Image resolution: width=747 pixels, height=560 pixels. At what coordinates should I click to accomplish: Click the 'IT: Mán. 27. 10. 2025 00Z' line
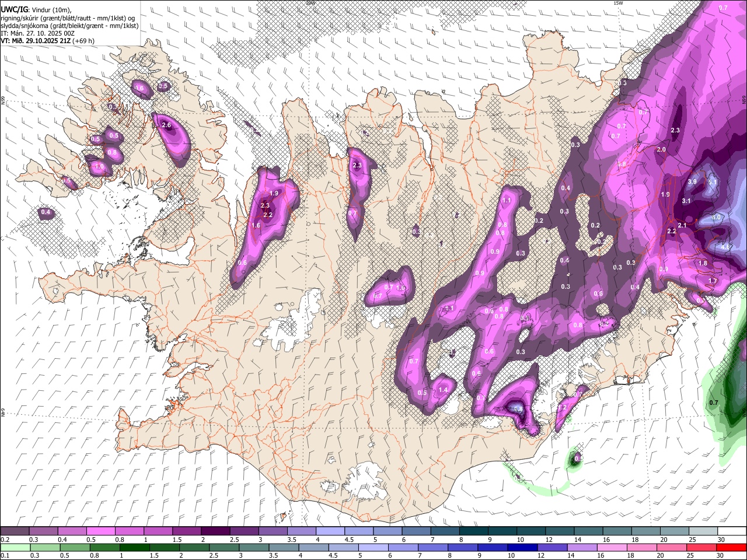[38, 33]
